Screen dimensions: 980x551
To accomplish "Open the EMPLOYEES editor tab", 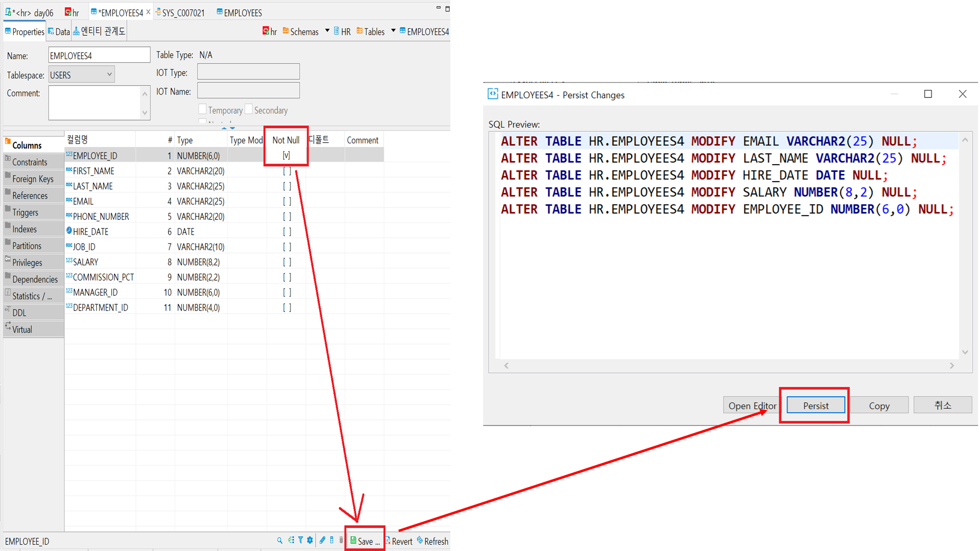I will point(239,13).
